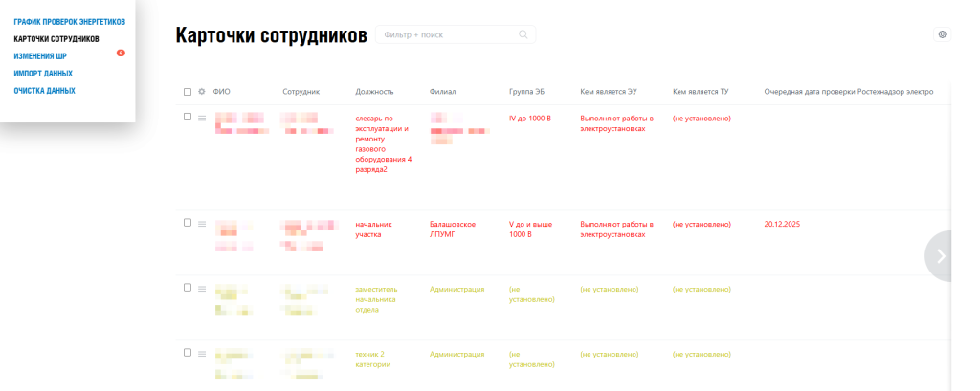Sort by Сотрудник column header
This screenshot has width=980, height=391.
[x=301, y=92]
